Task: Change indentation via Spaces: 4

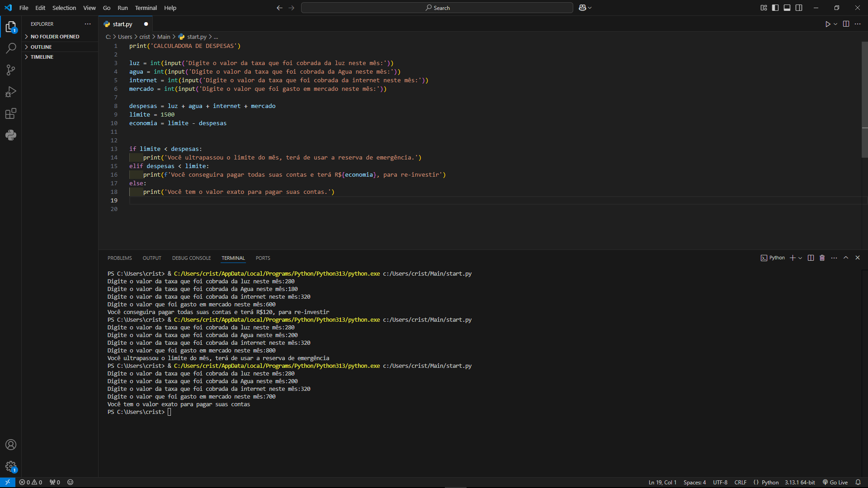Action: click(x=695, y=482)
